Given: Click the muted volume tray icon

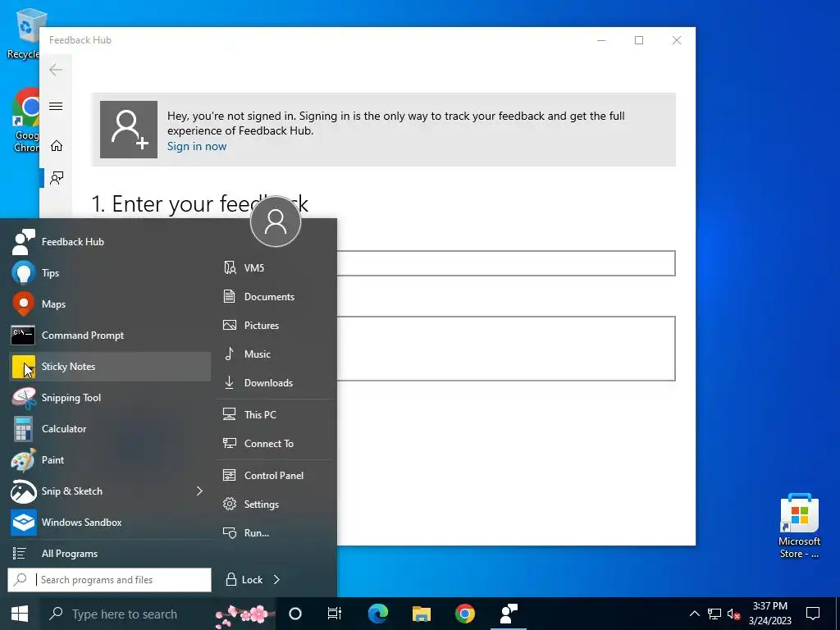Looking at the screenshot, I should pyautogui.click(x=733, y=614).
